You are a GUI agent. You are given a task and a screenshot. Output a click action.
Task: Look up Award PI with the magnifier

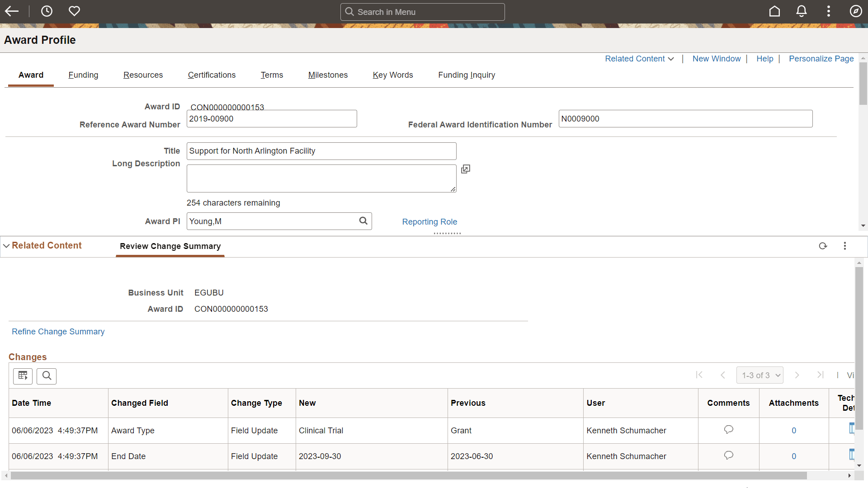pyautogui.click(x=363, y=221)
